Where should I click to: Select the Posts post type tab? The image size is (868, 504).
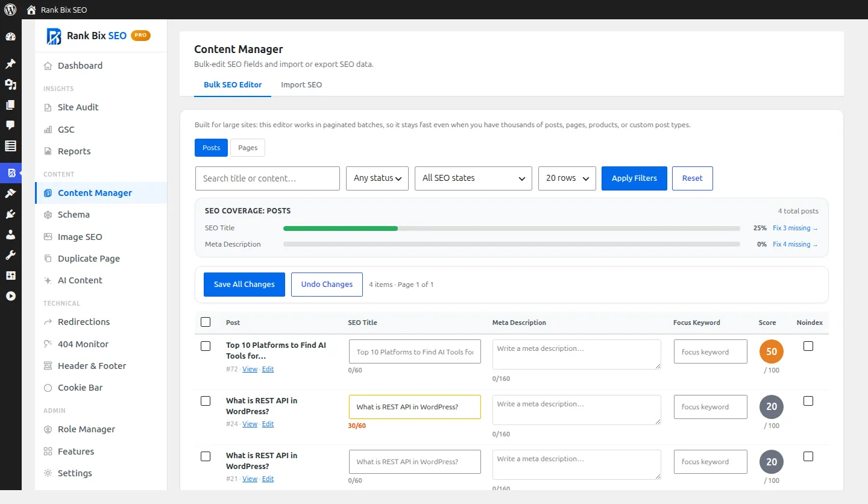coord(211,148)
